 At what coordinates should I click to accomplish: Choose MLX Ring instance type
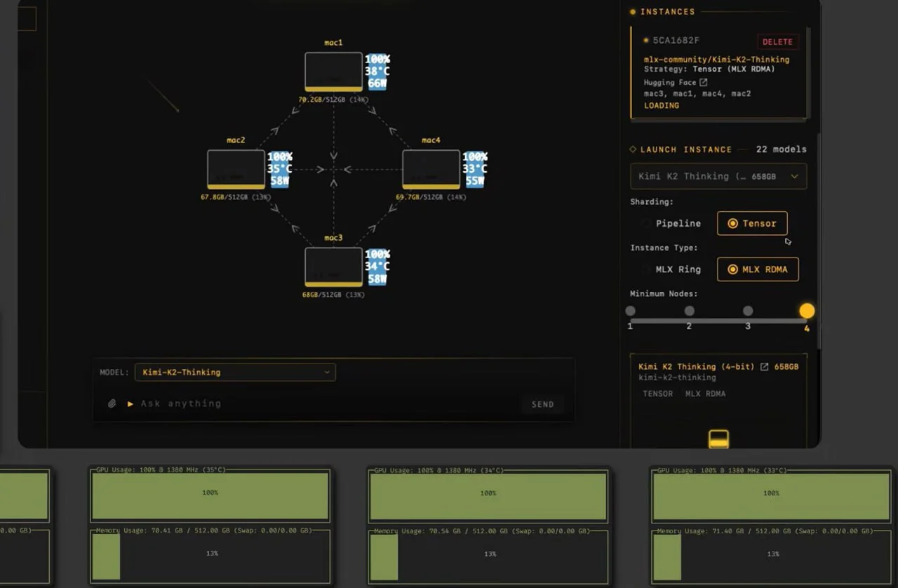670,269
